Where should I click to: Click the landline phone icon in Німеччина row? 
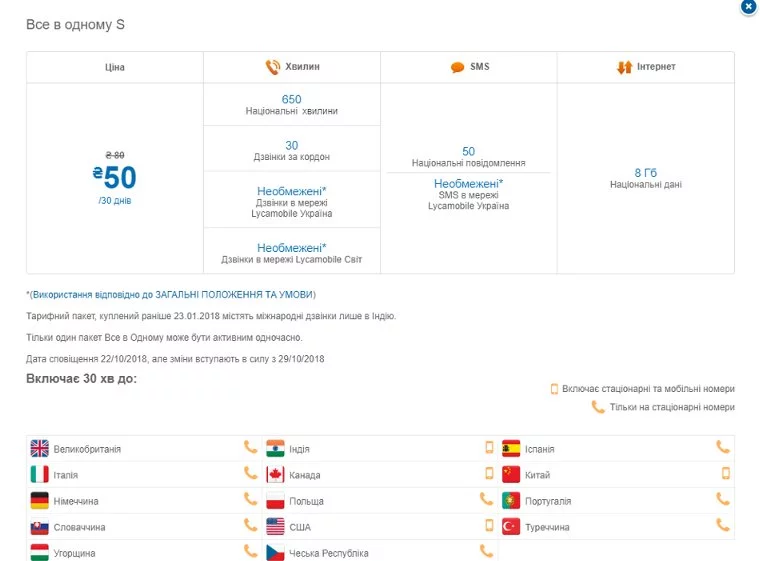tap(251, 499)
